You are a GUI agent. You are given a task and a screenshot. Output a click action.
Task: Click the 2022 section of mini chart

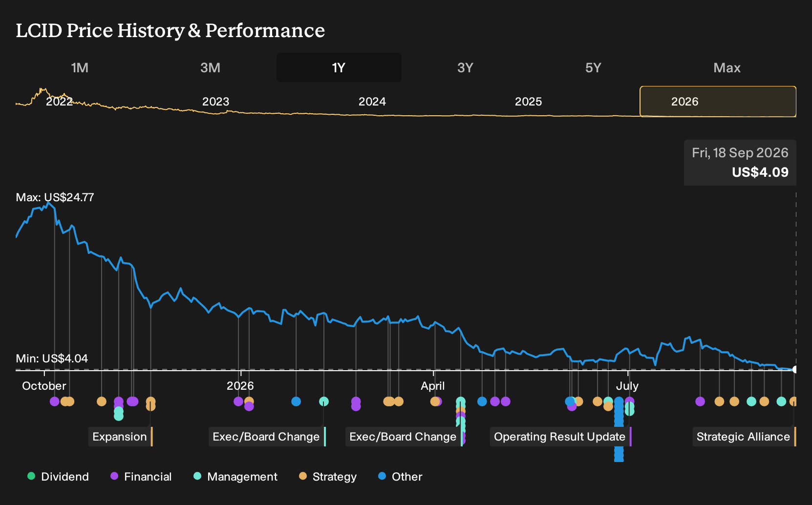[x=59, y=102]
